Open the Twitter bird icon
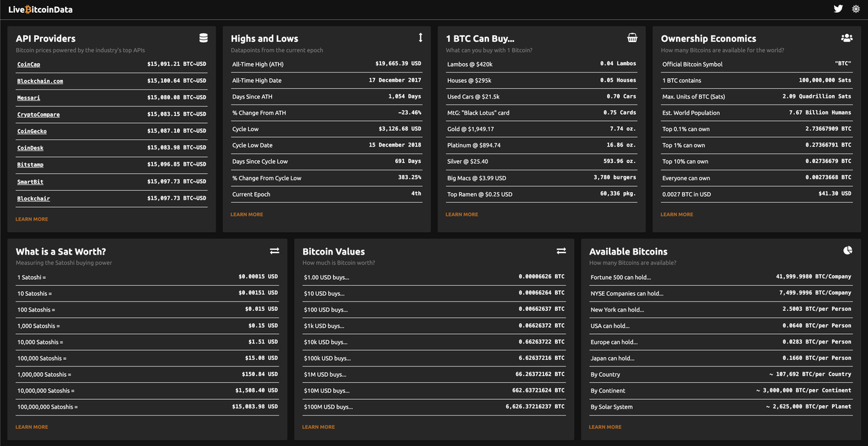The image size is (868, 446). pyautogui.click(x=838, y=9)
